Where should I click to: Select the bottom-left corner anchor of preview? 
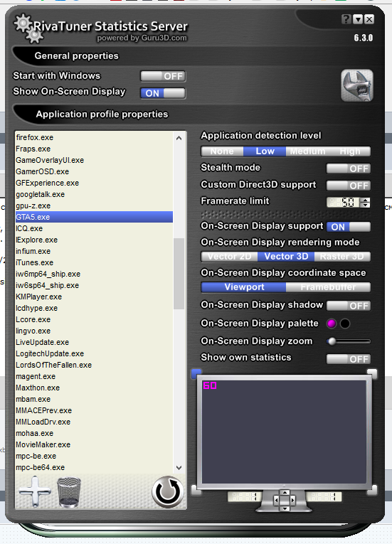pyautogui.click(x=196, y=490)
